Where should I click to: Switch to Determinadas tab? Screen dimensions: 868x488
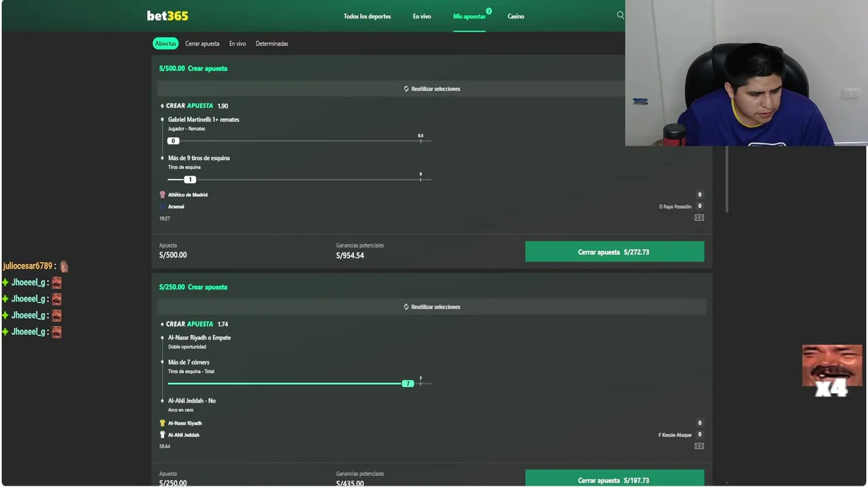pos(272,43)
